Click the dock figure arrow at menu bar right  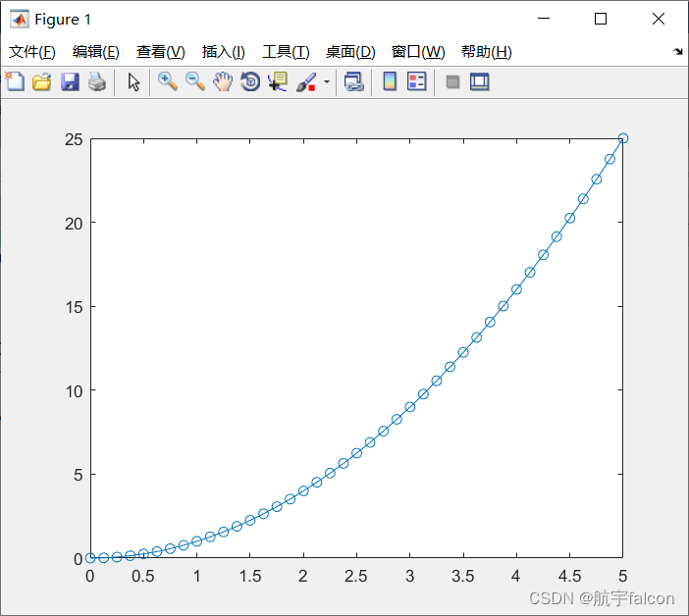tap(678, 52)
